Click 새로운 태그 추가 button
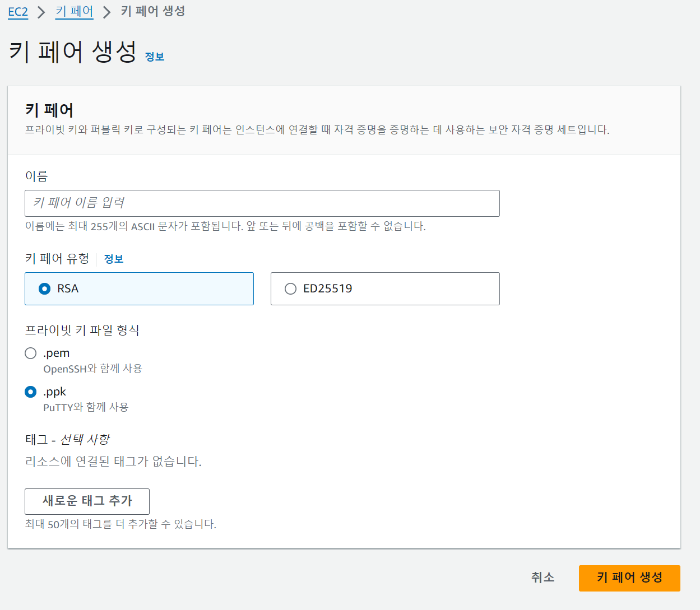 pos(86,501)
